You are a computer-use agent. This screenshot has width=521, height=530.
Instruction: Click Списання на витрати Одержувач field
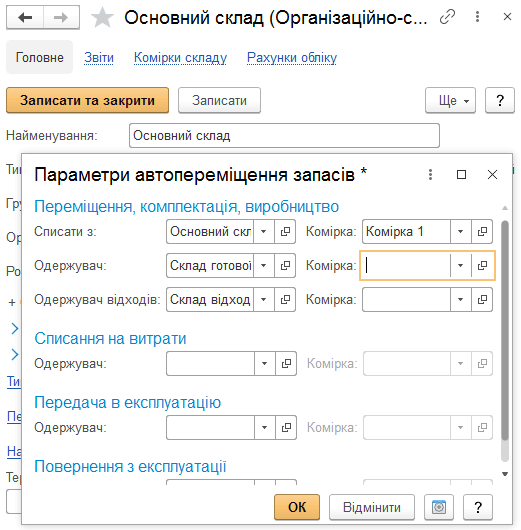click(x=210, y=364)
